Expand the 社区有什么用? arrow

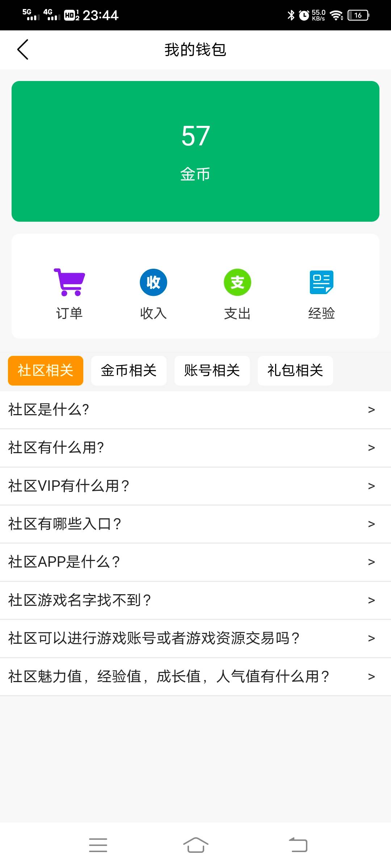(x=371, y=448)
